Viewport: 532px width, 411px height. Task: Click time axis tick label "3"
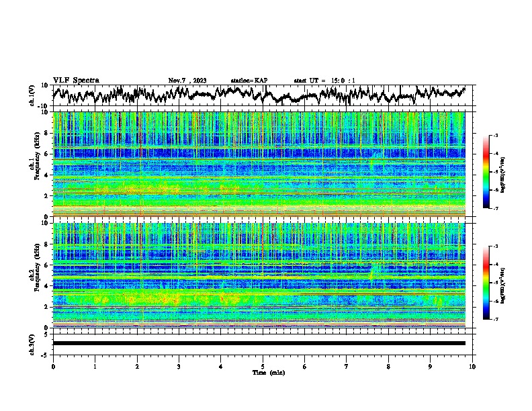[179, 367]
